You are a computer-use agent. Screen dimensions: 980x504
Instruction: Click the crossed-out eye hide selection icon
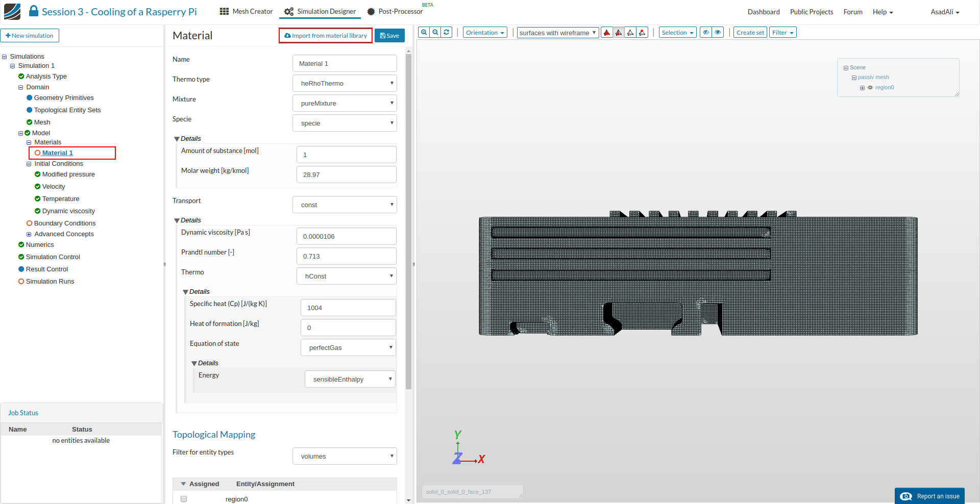pyautogui.click(x=706, y=33)
